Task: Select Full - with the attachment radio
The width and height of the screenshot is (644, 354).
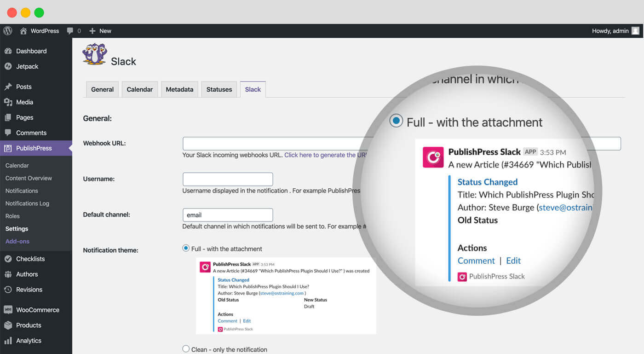Action: click(186, 248)
